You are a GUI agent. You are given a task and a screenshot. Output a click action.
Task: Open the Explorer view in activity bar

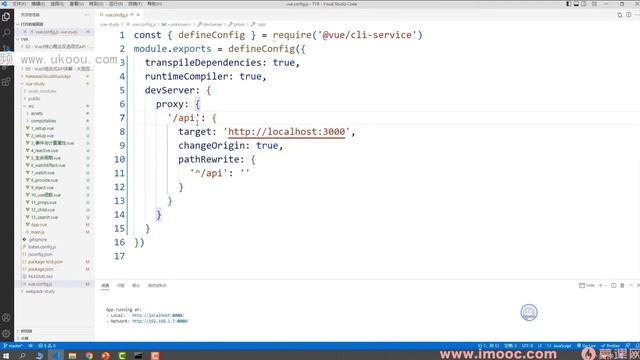click(6, 17)
